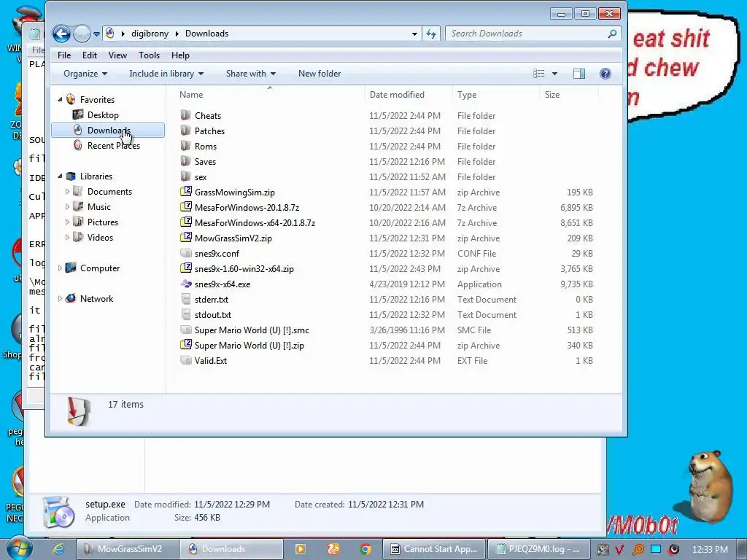Select MesaForWindows-x64-20.1.8.7z archive icon
This screenshot has width=747, height=560.
pyautogui.click(x=186, y=222)
